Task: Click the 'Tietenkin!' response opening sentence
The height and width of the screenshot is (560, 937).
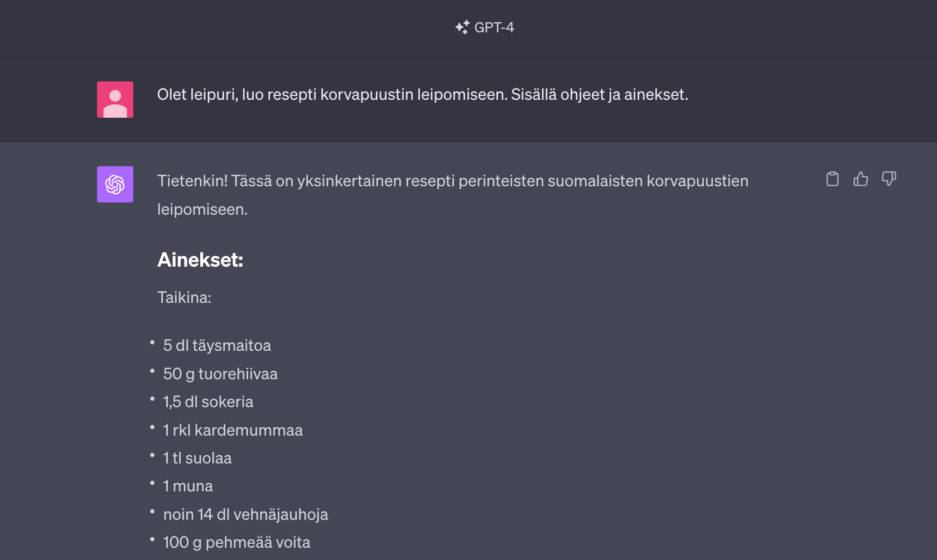Action: point(452,181)
